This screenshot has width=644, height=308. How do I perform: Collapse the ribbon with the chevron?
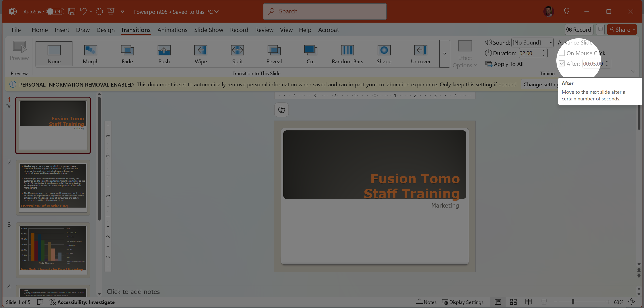633,72
